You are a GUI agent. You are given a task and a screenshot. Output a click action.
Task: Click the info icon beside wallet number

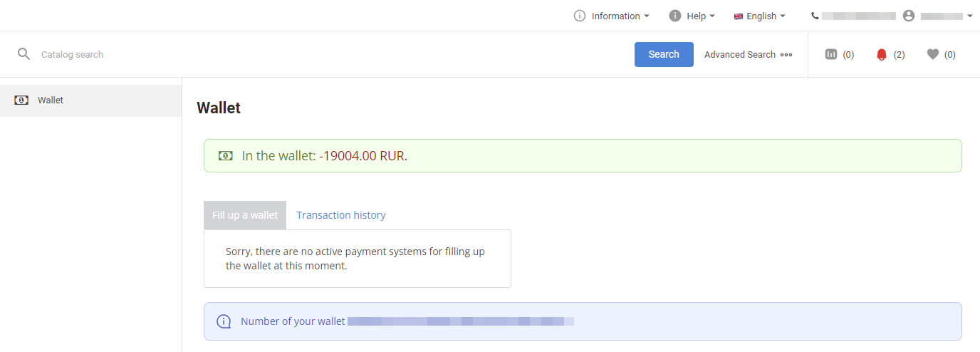click(x=224, y=321)
